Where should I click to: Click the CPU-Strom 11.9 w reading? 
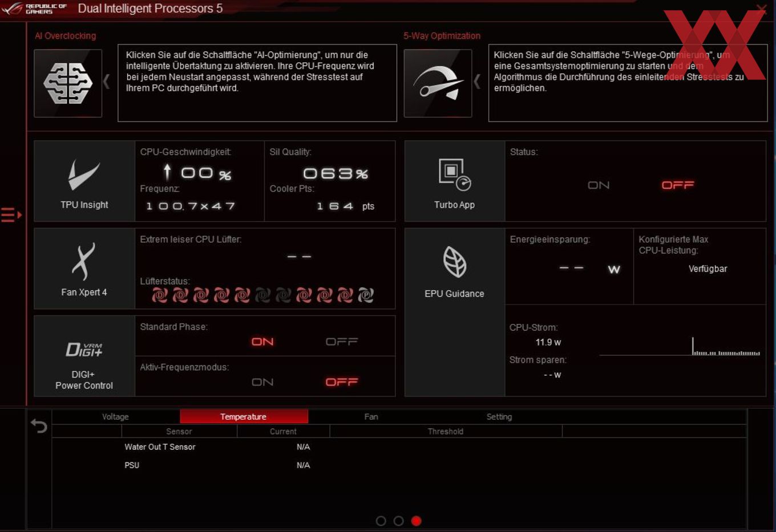point(548,342)
